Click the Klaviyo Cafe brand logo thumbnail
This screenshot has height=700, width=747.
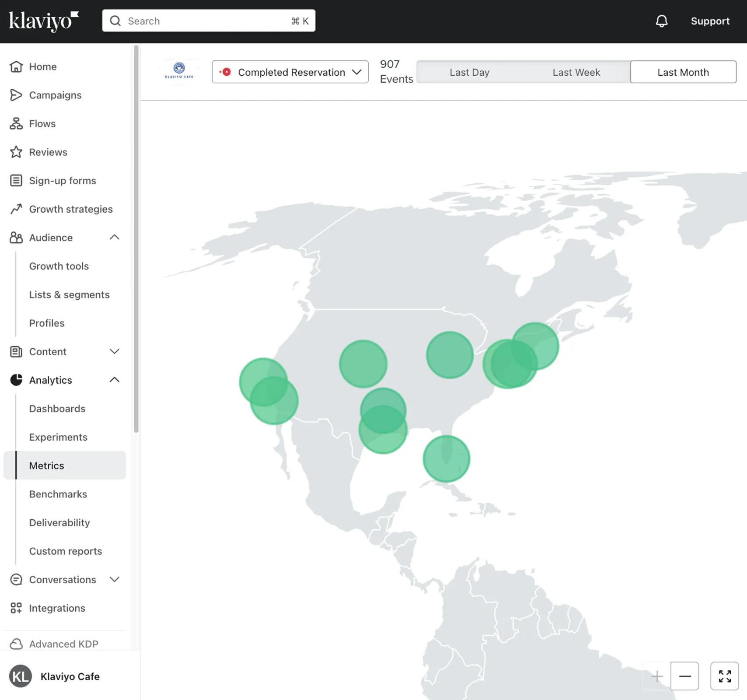[179, 71]
